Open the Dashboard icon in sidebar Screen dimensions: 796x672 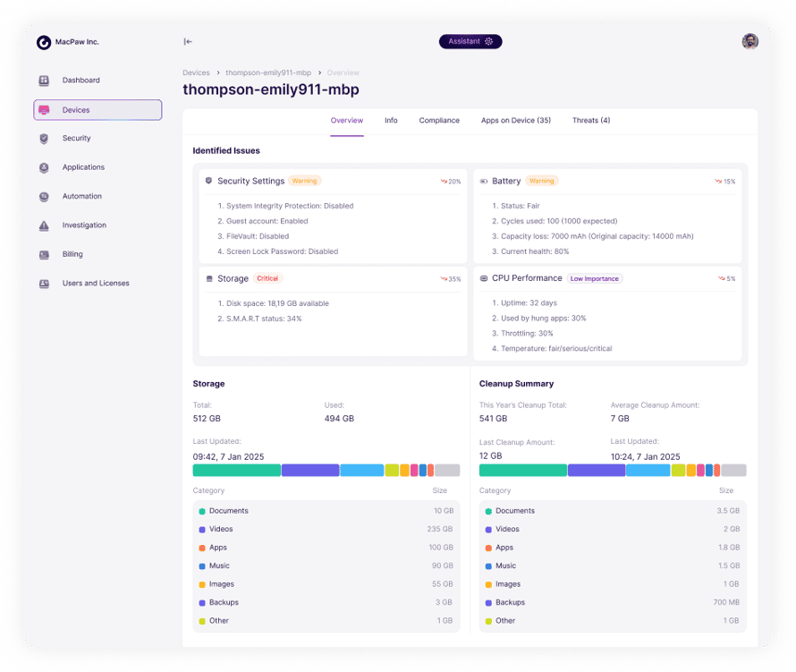click(44, 81)
